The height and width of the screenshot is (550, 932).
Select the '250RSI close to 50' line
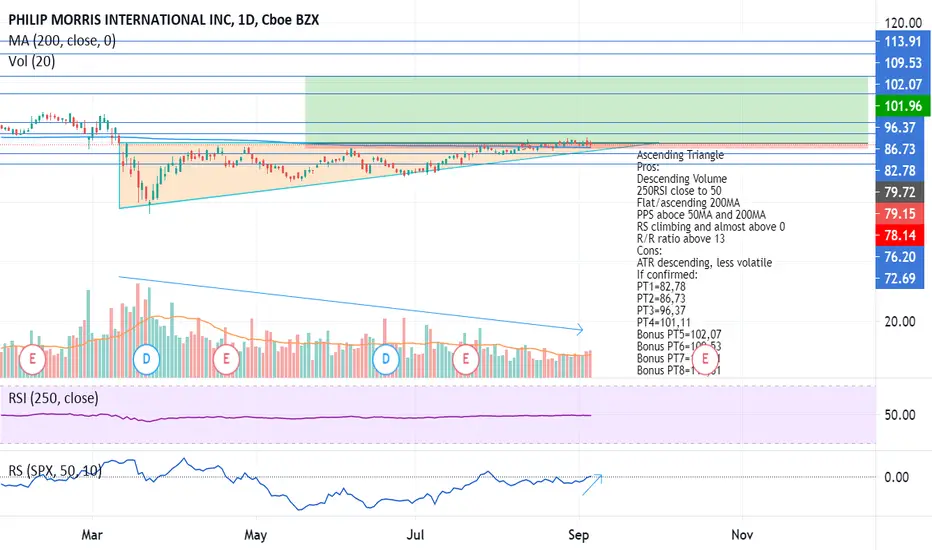(679, 190)
